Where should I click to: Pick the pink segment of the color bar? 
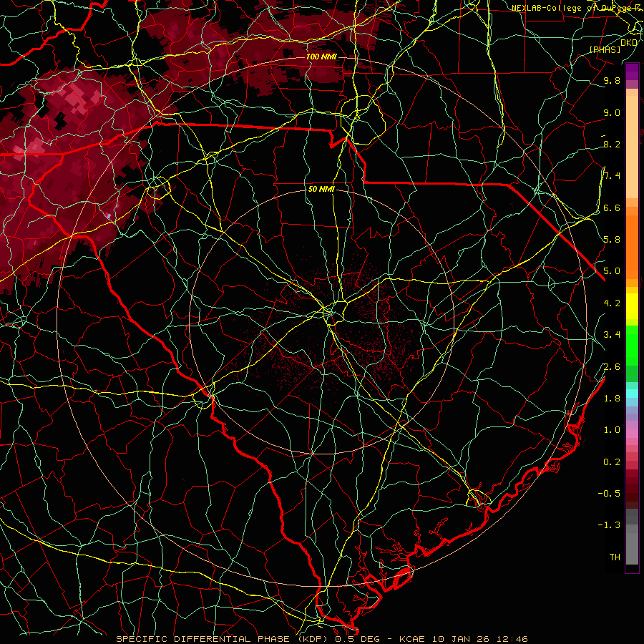pyautogui.click(x=632, y=434)
